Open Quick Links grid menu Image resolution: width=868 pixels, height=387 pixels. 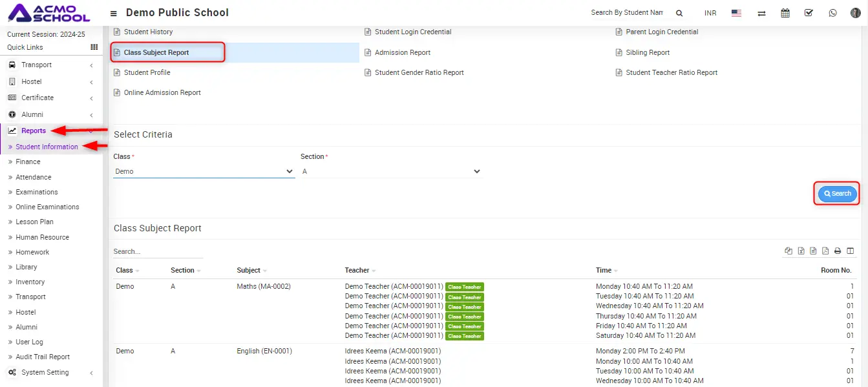tap(94, 47)
